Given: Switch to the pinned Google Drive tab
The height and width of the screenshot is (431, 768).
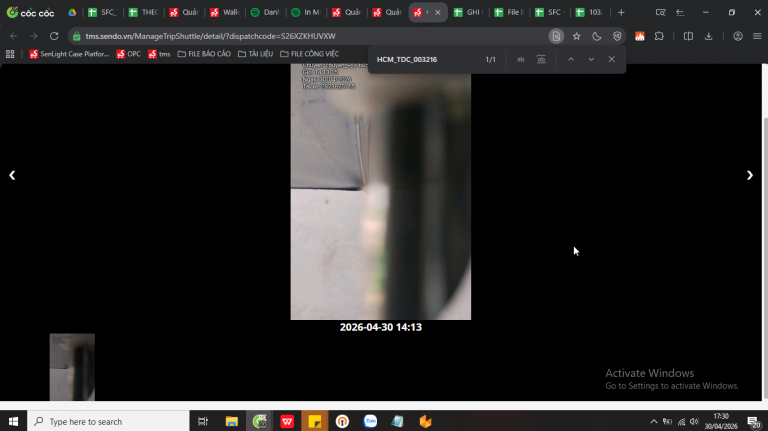Looking at the screenshot, I should 72,13.
